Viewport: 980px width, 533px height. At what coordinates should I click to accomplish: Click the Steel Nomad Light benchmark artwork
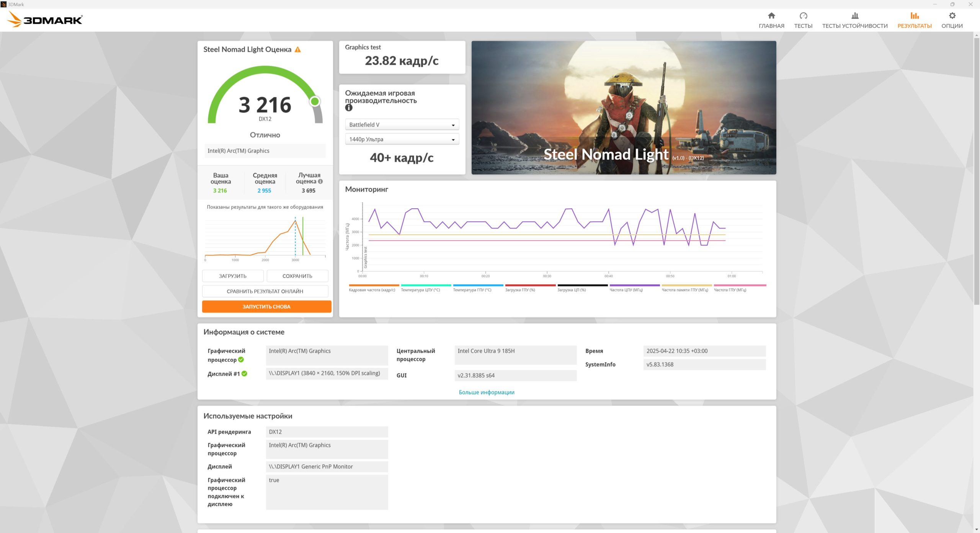click(624, 108)
